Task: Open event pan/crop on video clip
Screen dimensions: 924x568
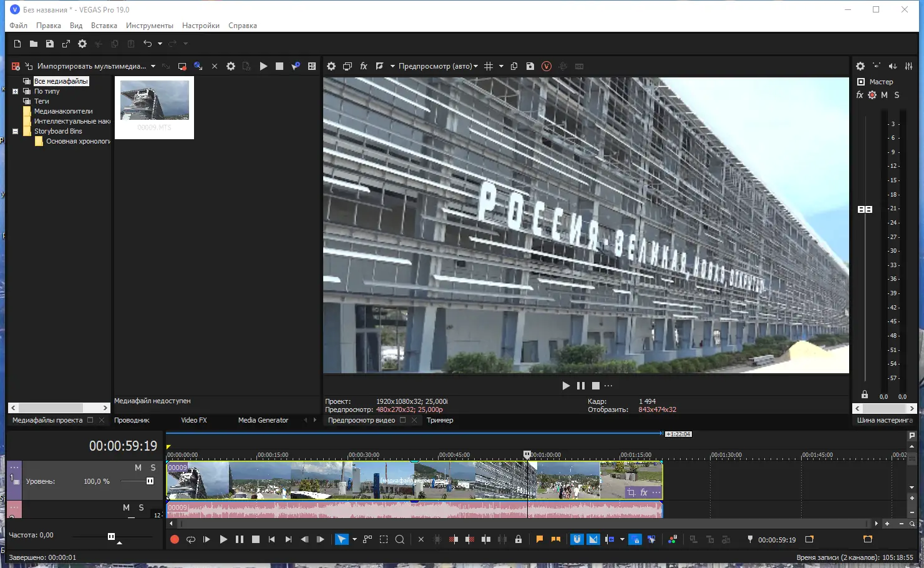Action: point(631,492)
